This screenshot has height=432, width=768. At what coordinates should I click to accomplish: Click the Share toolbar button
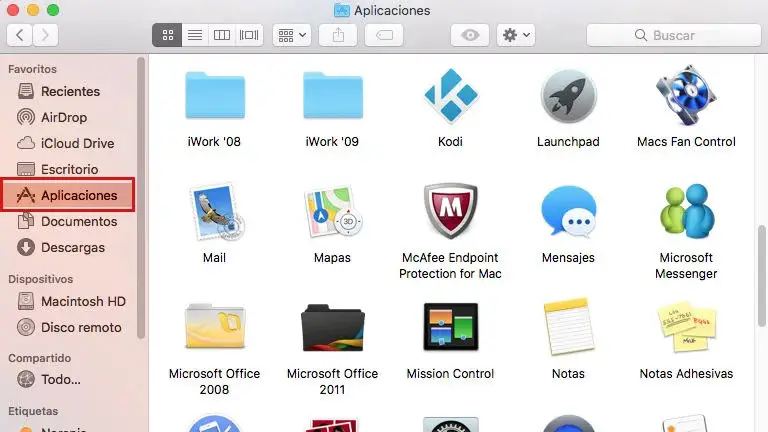pos(338,35)
